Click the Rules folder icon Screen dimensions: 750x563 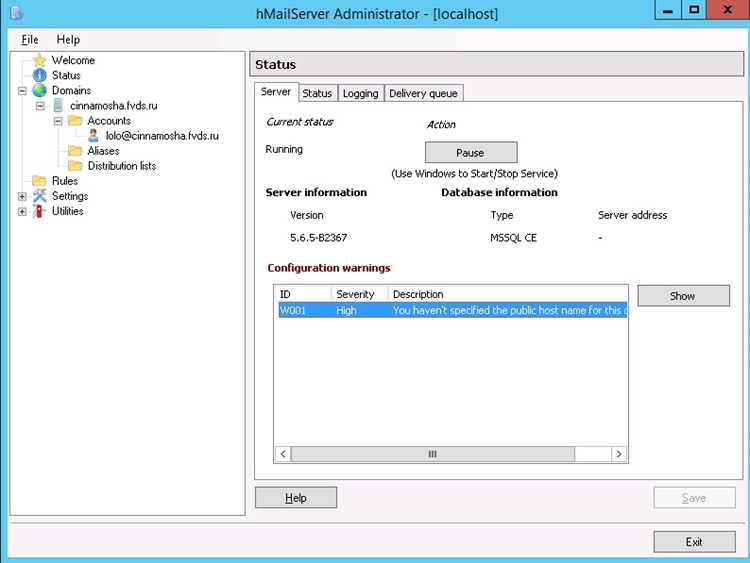pos(39,180)
